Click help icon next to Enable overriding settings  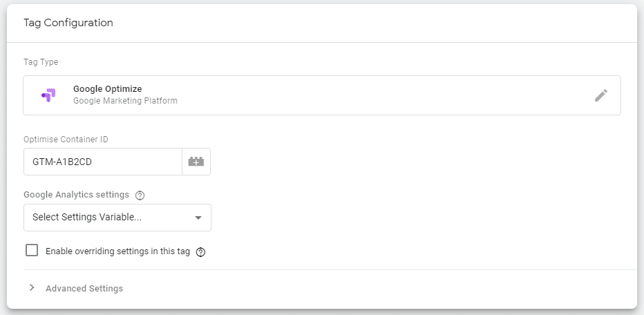pos(200,252)
